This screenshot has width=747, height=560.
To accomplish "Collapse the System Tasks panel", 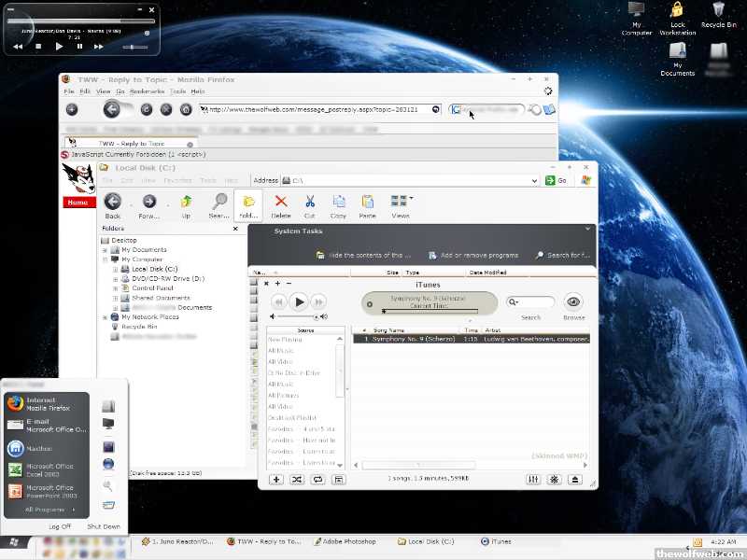I will tap(587, 229).
